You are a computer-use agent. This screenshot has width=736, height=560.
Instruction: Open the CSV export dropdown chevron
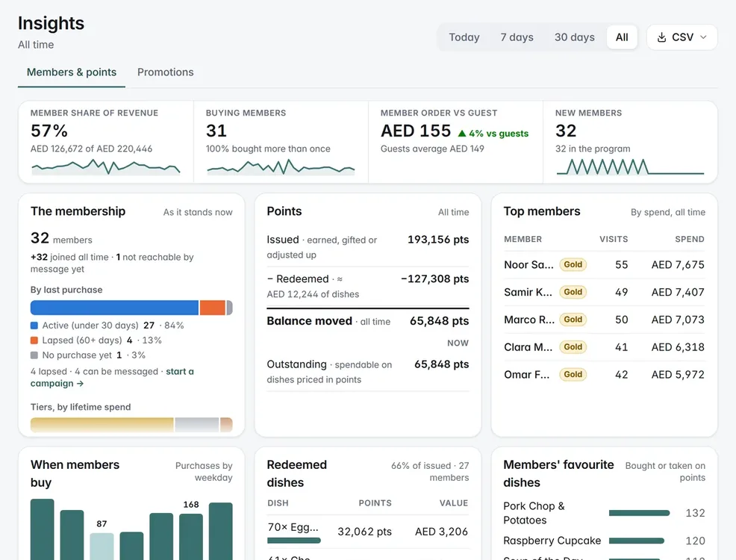[703, 37]
